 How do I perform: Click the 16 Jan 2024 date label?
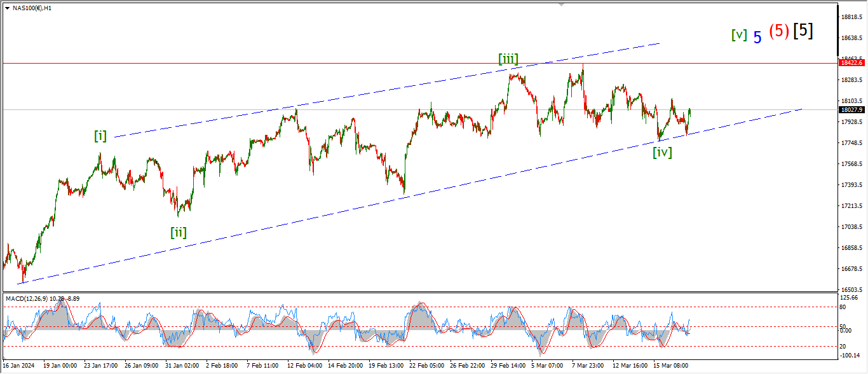click(19, 366)
